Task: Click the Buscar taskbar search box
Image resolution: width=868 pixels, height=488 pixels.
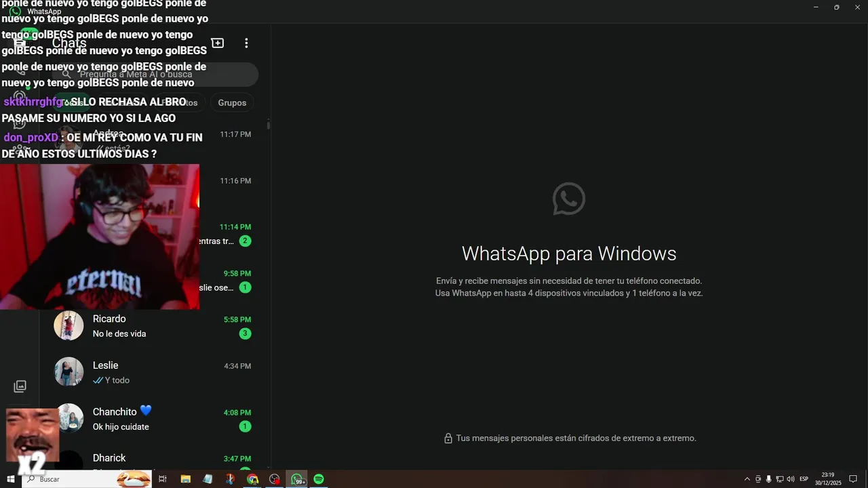Action: click(87, 479)
